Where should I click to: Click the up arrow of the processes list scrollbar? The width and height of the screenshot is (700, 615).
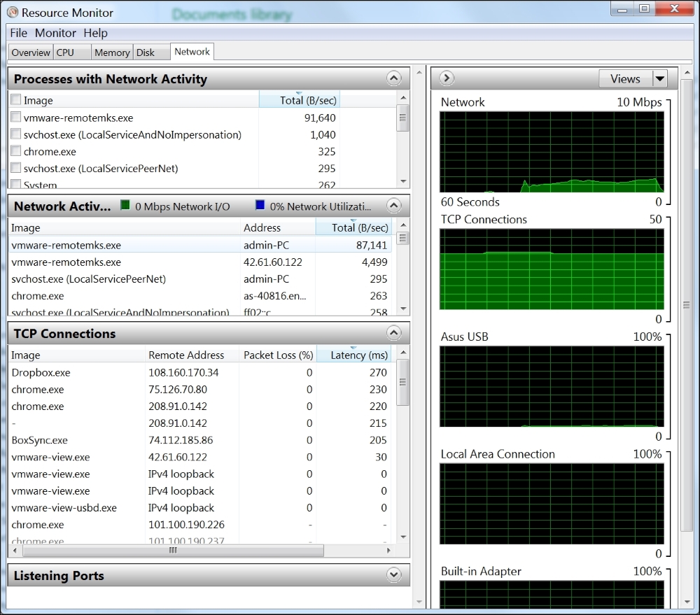(x=403, y=98)
